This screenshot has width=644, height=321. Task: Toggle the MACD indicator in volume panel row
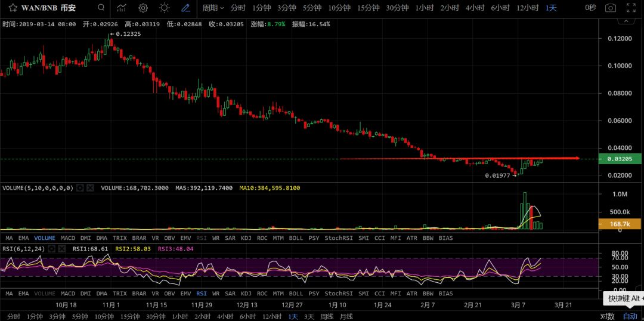pos(68,238)
